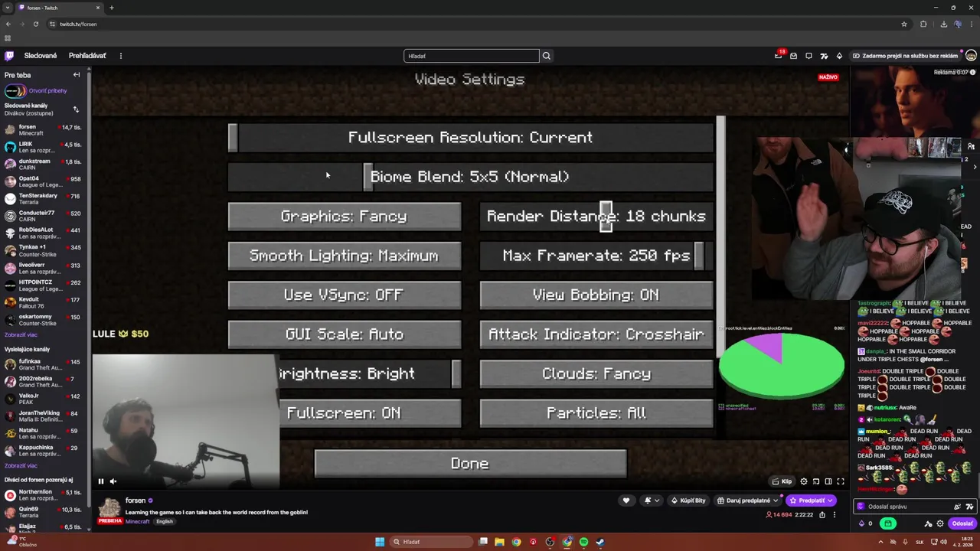This screenshot has height=551, width=980.
Task: Open the inbox notifications icon
Action: click(793, 56)
